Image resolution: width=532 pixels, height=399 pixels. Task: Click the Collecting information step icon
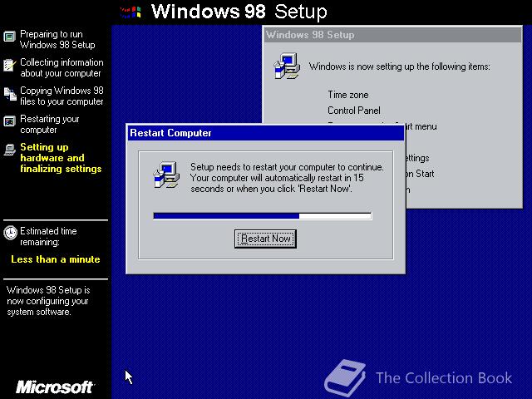point(9,65)
